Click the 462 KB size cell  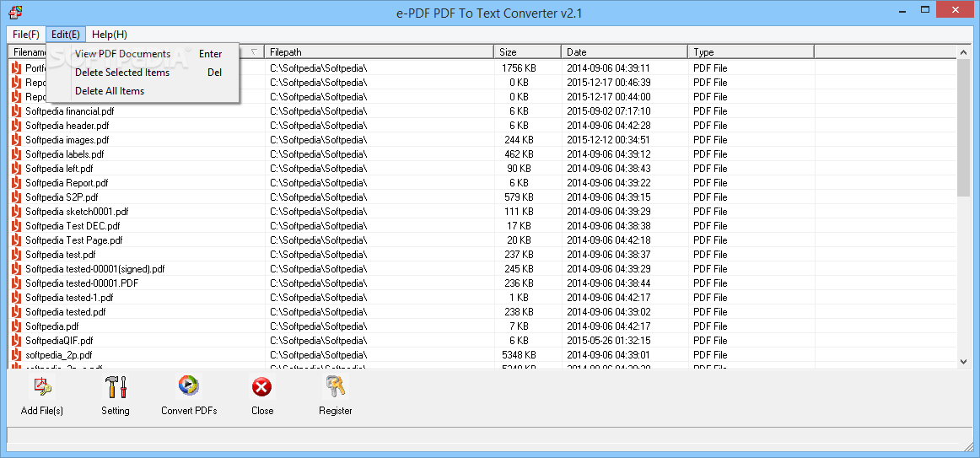tap(519, 154)
